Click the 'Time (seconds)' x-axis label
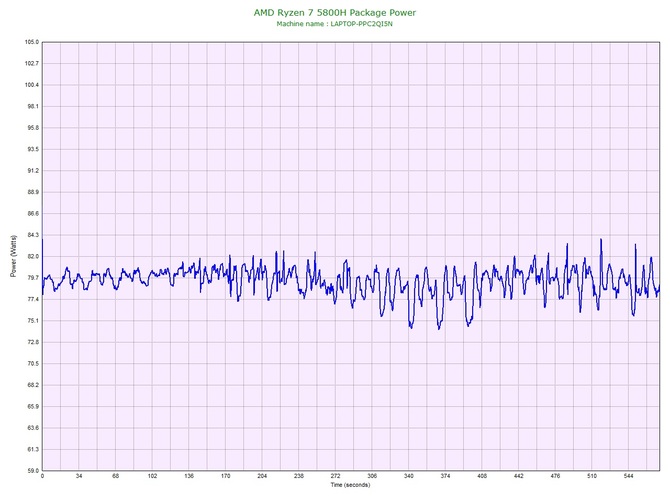This screenshot has width=670, height=502. pyautogui.click(x=350, y=485)
